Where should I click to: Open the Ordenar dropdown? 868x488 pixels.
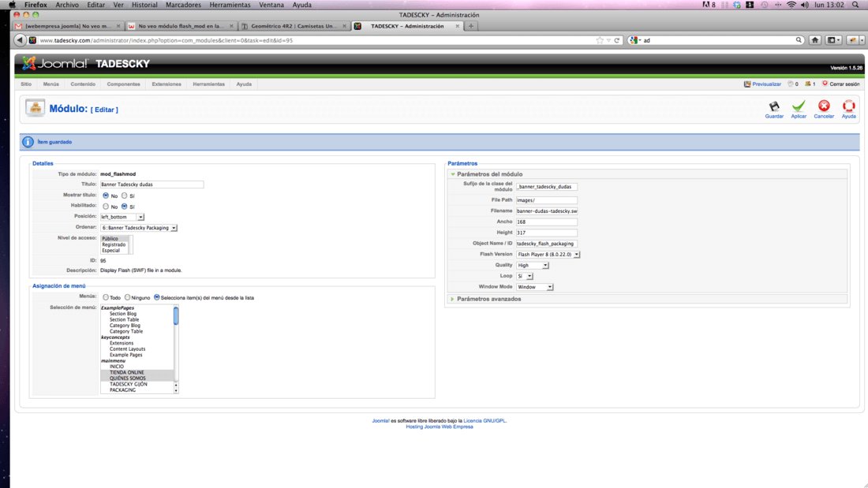click(138, 228)
